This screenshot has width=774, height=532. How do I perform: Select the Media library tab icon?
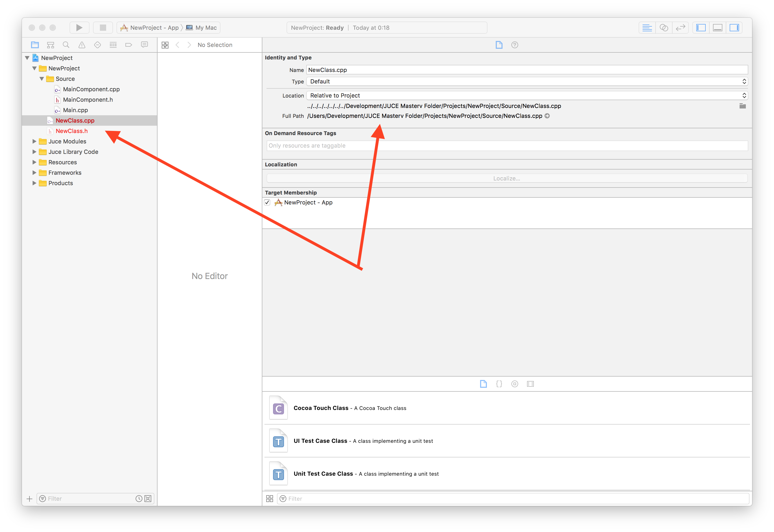(530, 384)
